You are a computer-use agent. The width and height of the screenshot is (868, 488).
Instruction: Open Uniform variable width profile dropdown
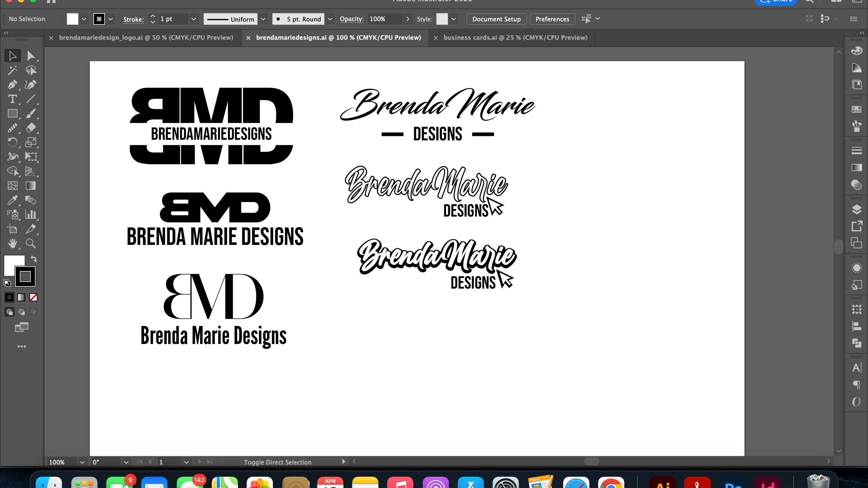click(x=263, y=19)
